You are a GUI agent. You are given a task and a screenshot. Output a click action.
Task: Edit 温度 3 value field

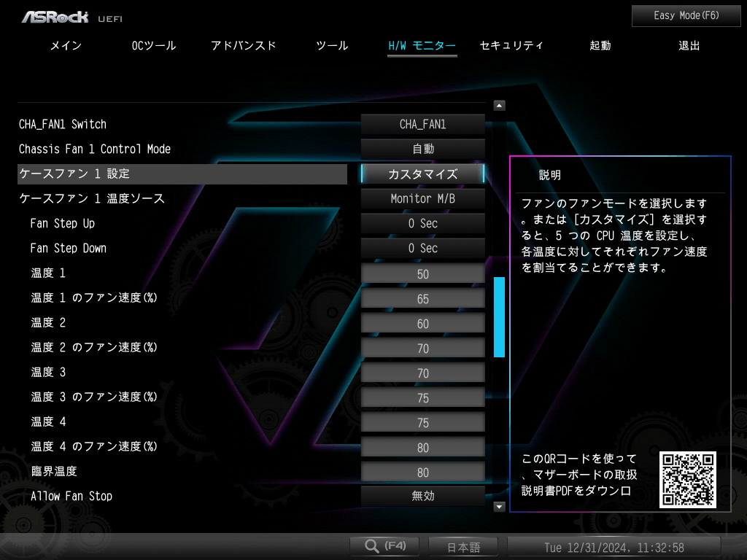422,373
